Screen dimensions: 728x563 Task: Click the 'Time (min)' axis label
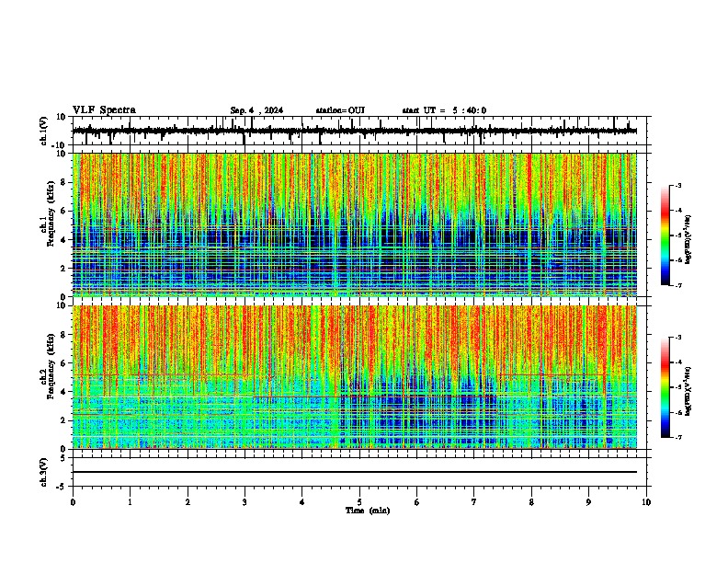click(368, 511)
